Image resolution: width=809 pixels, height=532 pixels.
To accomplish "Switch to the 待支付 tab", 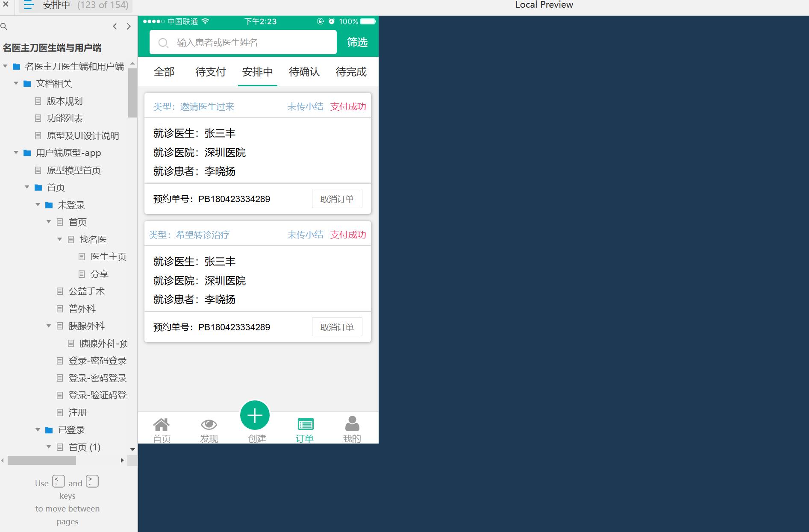I will pos(211,72).
